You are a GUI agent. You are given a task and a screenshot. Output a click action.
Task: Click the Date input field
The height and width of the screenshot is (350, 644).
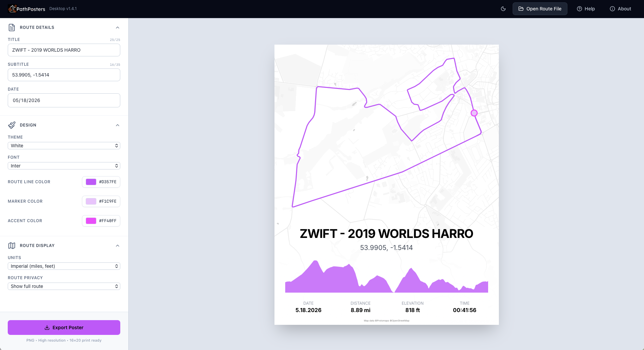point(64,100)
